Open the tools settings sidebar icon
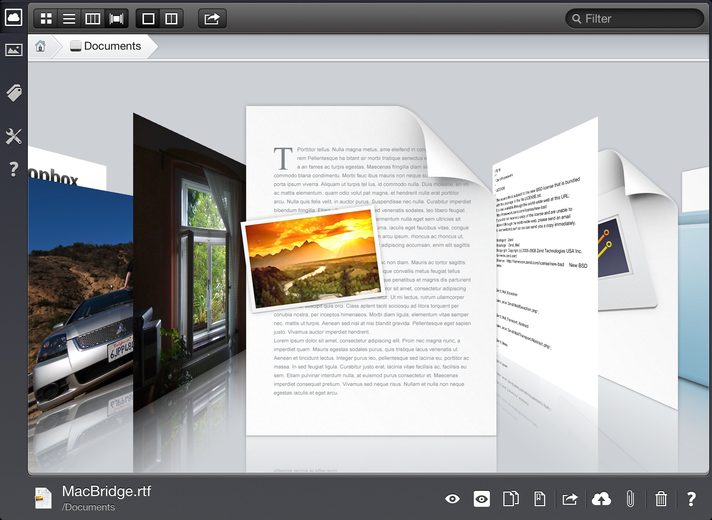Image resolution: width=712 pixels, height=520 pixels. click(14, 136)
